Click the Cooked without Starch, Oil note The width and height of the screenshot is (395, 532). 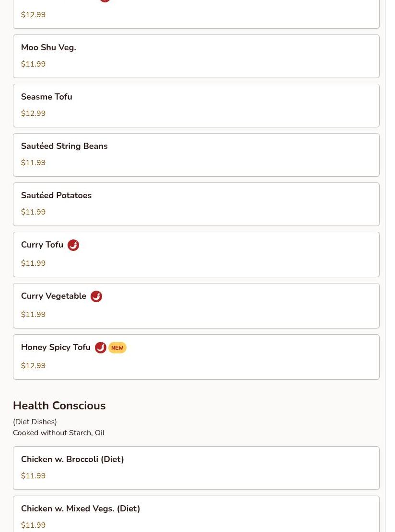(x=58, y=433)
